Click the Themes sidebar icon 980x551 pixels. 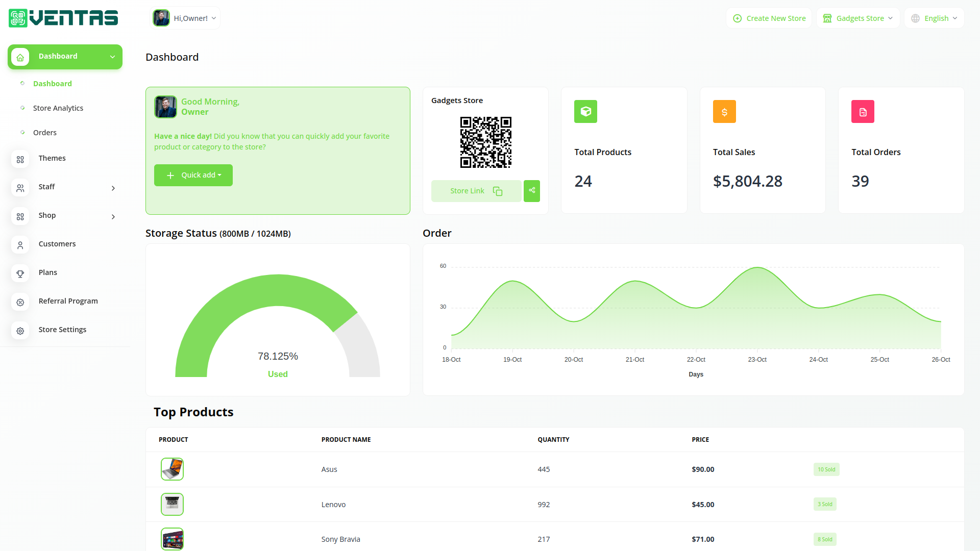tap(20, 160)
